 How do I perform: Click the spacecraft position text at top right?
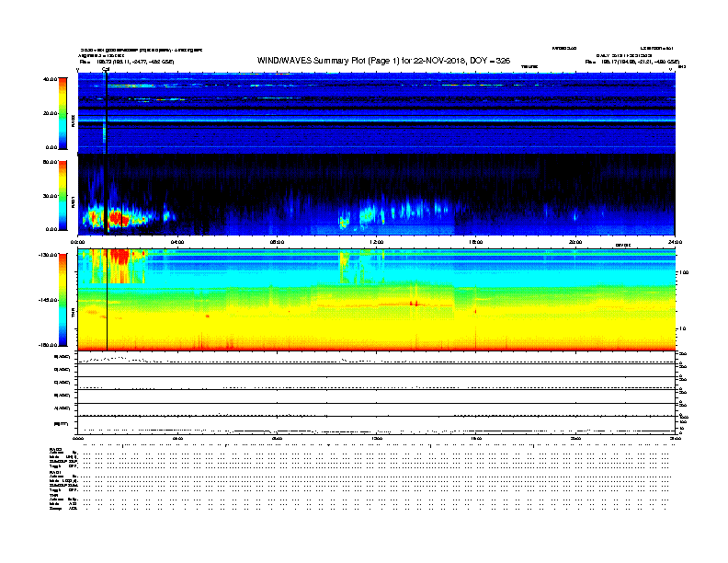[x=631, y=62]
